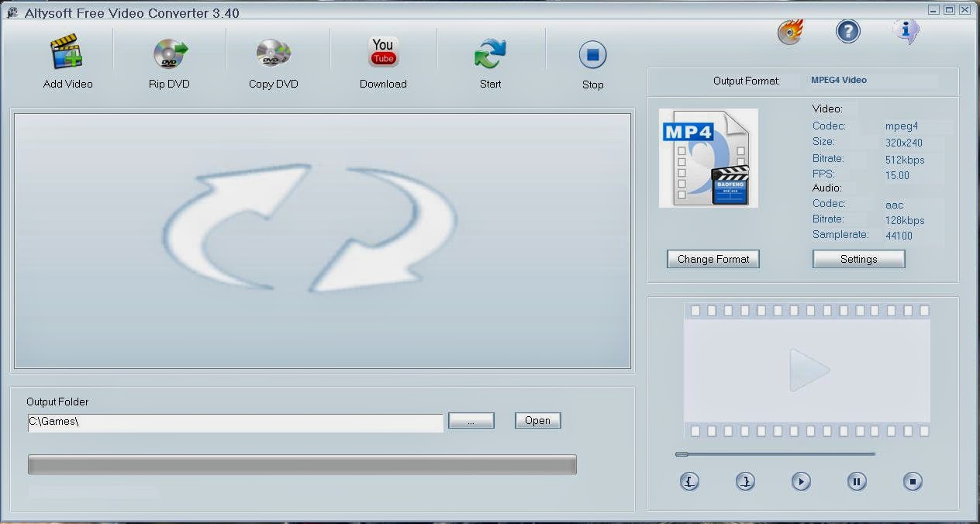The width and height of the screenshot is (980, 524).
Task: Maximize the Altysoft window
Action: click(949, 9)
